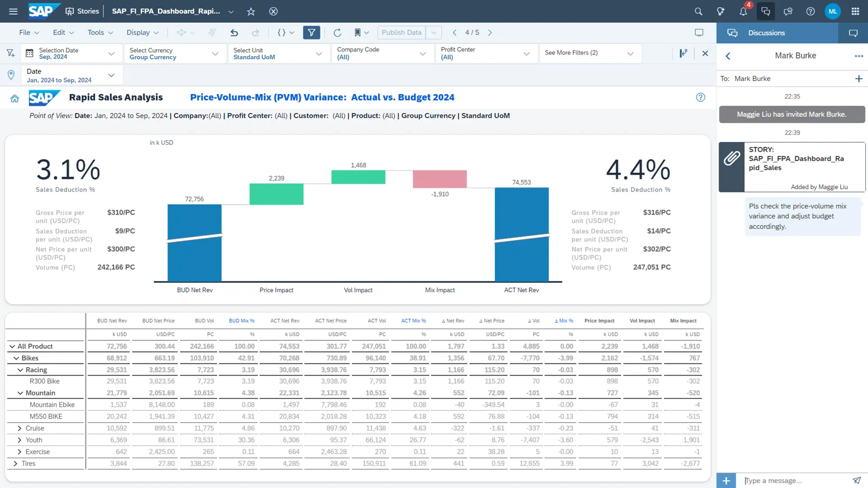Collapse the Mountain row

tap(20, 393)
